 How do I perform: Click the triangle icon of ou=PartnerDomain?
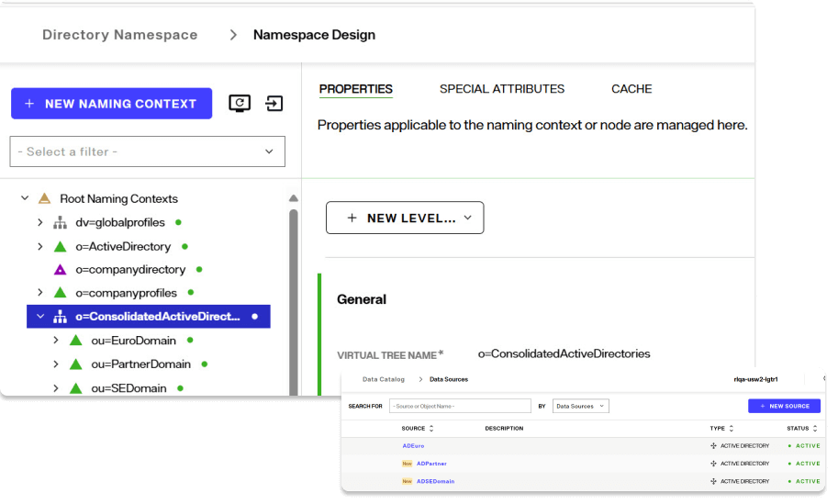76,364
